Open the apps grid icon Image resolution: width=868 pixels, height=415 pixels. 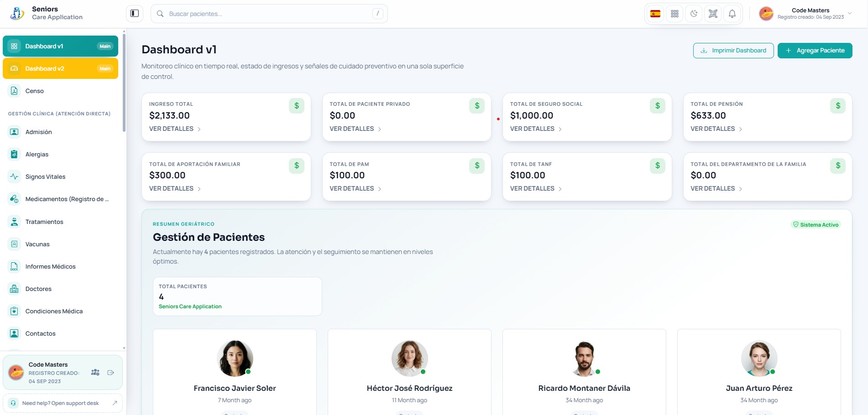pos(675,14)
